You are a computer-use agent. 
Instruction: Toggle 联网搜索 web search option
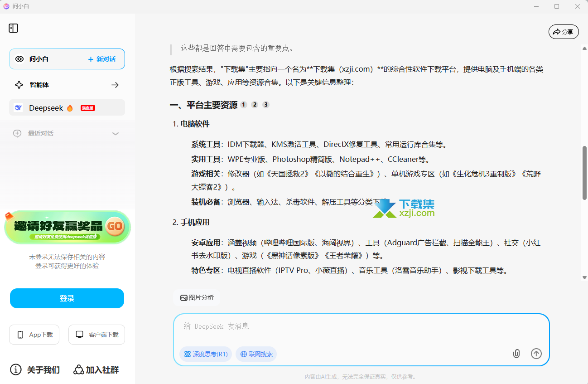(x=256, y=354)
